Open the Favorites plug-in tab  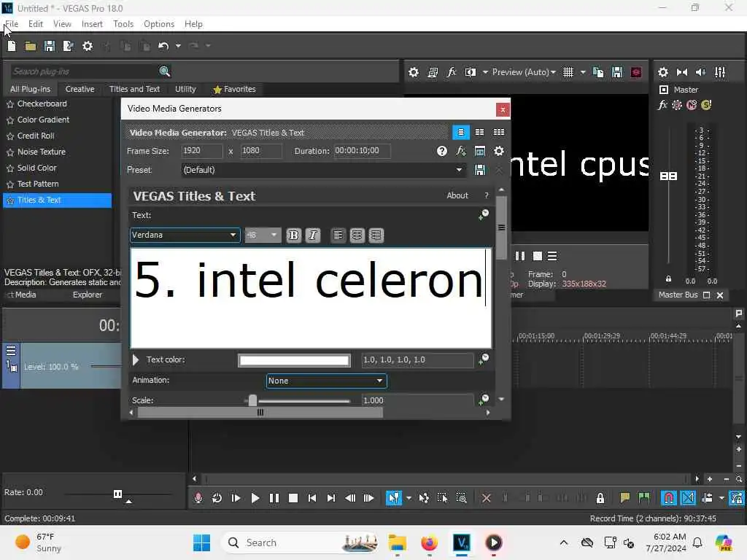(x=235, y=89)
